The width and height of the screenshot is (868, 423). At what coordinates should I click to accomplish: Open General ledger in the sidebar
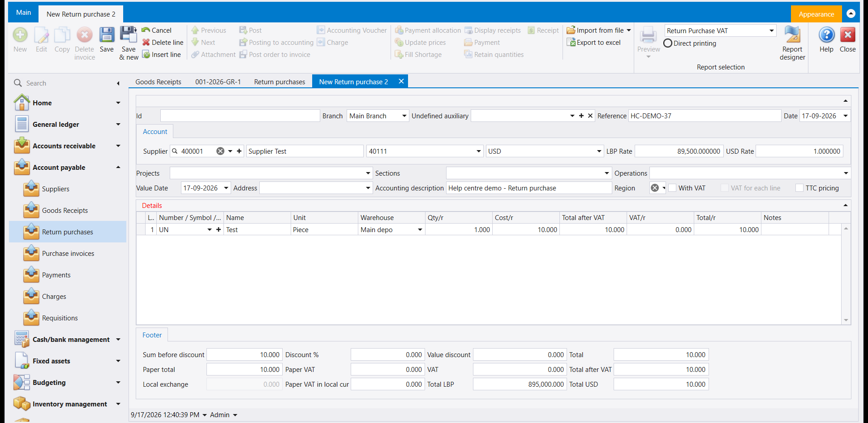click(x=67, y=125)
